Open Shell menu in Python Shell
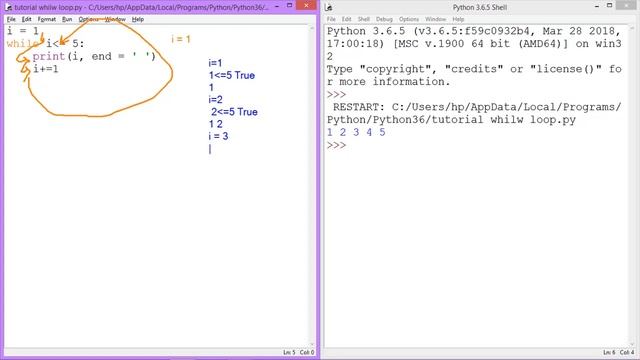 (x=364, y=19)
